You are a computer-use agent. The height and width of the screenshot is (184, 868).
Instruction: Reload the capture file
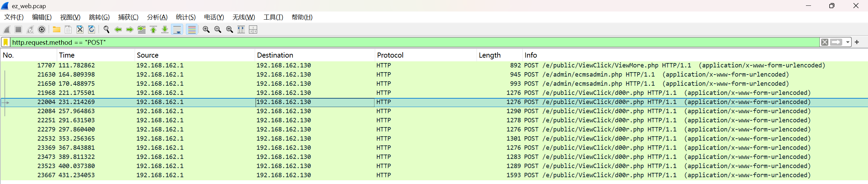click(92, 30)
